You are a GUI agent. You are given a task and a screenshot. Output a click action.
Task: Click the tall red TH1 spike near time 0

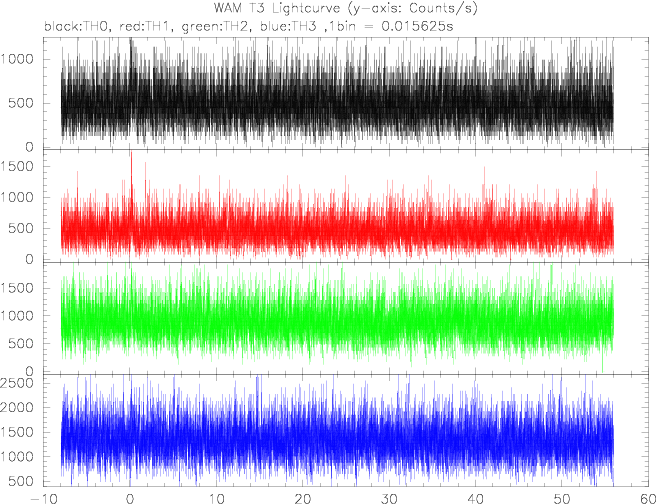coord(131,176)
